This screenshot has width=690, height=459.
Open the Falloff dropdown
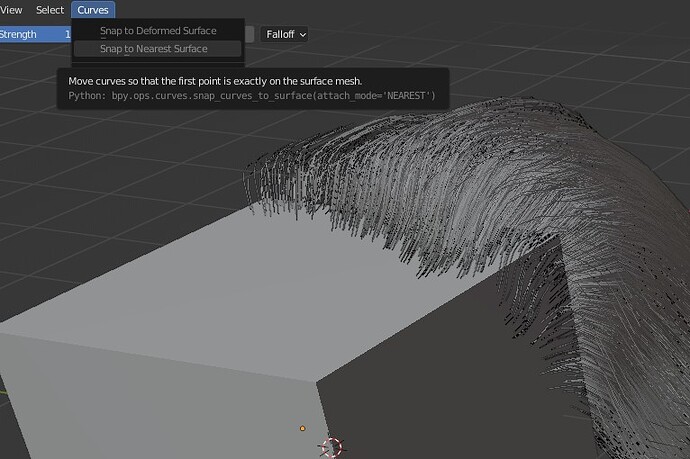285,34
